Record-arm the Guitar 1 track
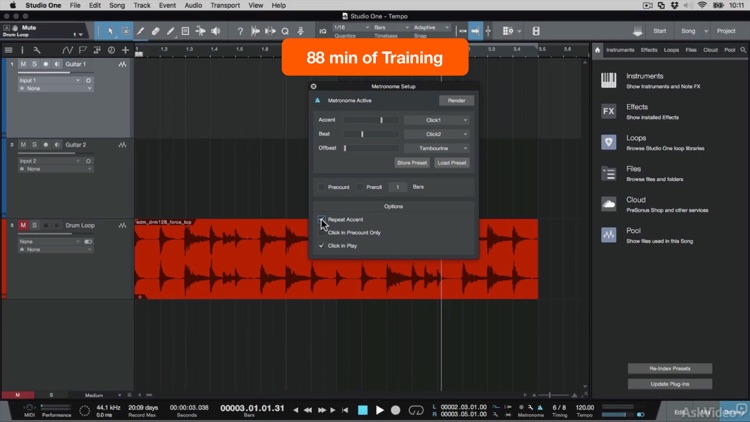This screenshot has height=422, width=750. [46, 64]
